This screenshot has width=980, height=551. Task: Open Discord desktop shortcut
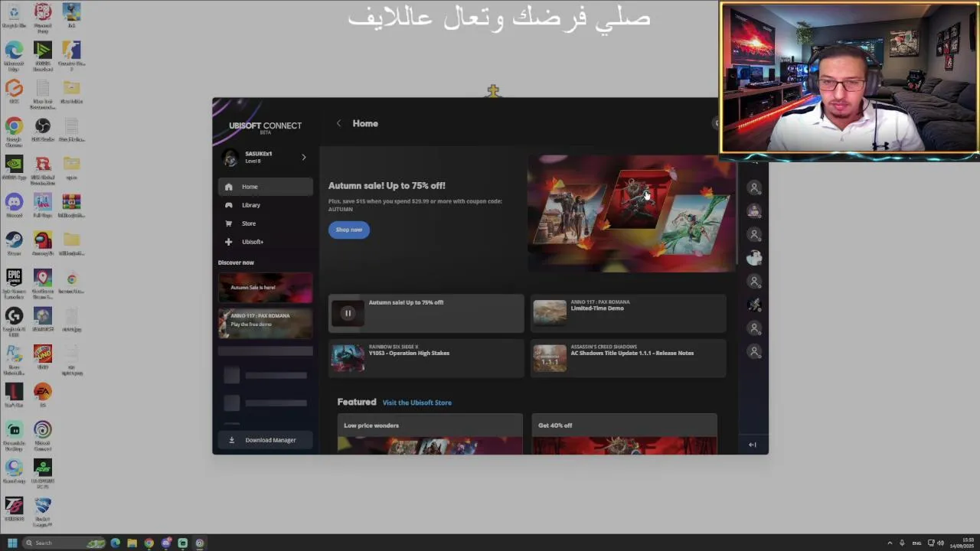(x=14, y=206)
